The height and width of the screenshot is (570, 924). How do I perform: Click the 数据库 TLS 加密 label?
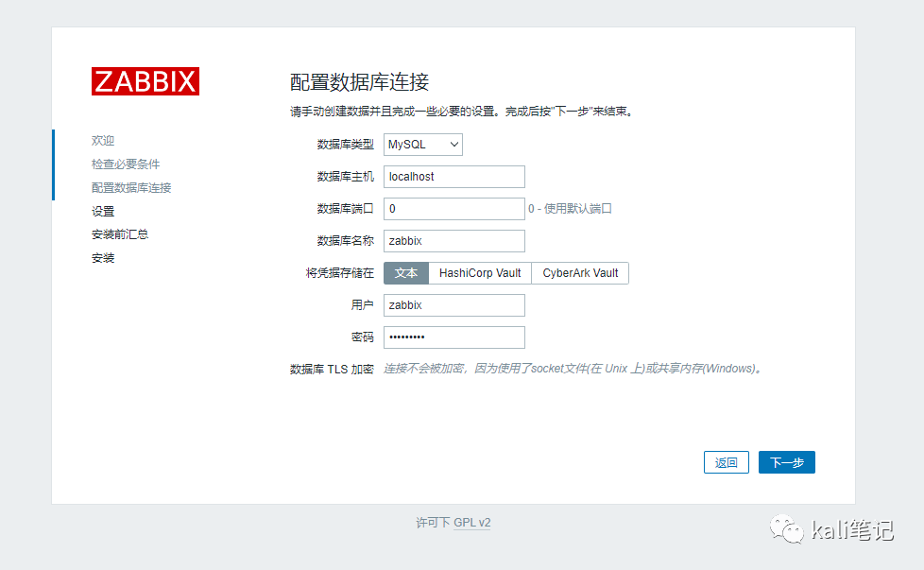tap(332, 369)
